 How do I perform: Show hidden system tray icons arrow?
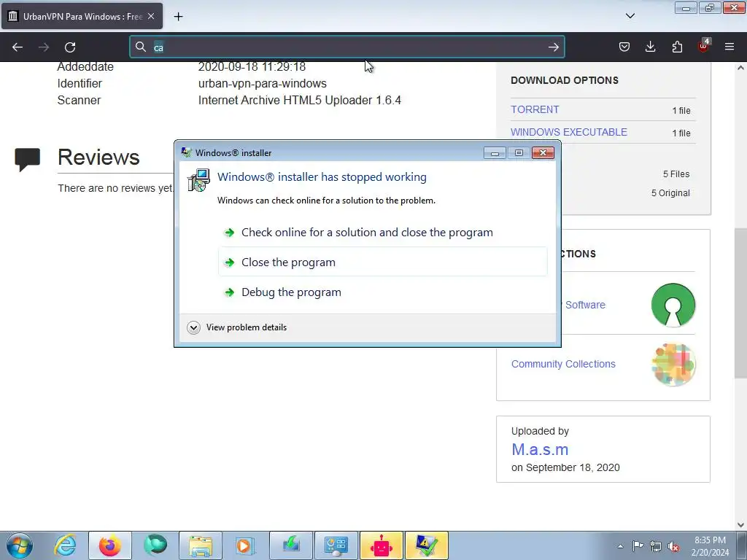tap(620, 546)
